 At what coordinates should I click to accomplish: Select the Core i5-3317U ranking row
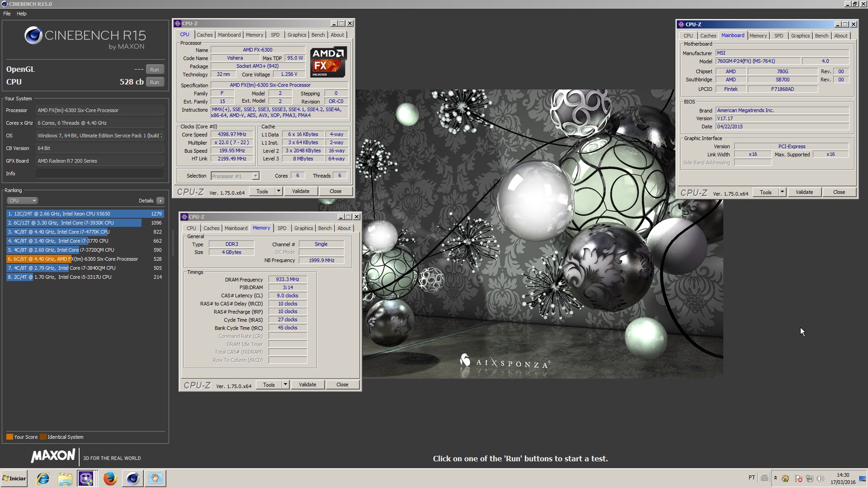tap(85, 277)
